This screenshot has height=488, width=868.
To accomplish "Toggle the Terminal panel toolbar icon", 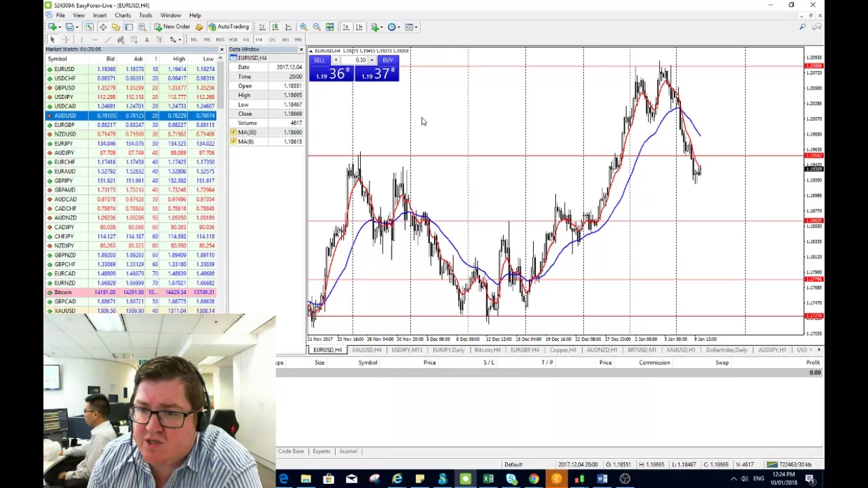I will tap(128, 27).
